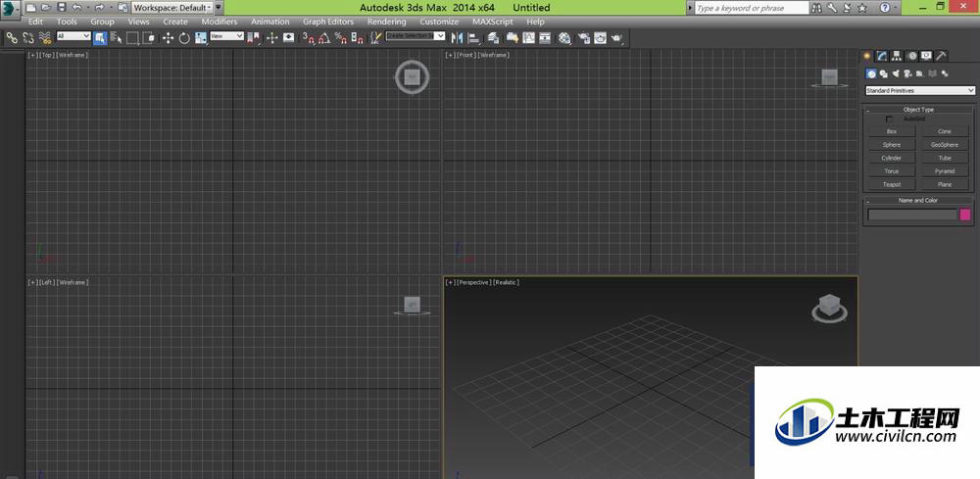The width and height of the screenshot is (980, 479).
Task: Click the Use Pivot Point Center icon
Action: click(x=253, y=38)
